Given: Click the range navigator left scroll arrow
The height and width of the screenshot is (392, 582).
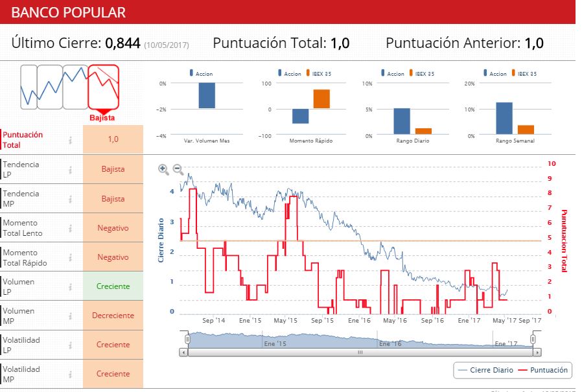Looking at the screenshot, I should (183, 352).
